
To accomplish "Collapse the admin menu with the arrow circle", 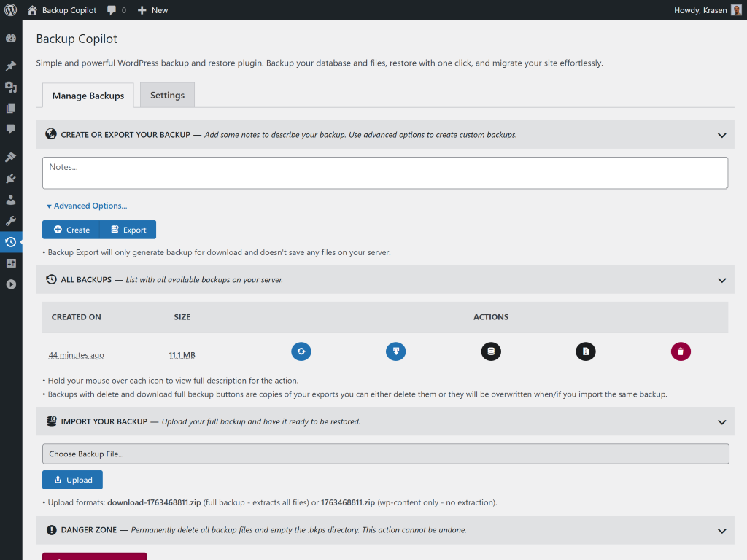I will coord(10,284).
